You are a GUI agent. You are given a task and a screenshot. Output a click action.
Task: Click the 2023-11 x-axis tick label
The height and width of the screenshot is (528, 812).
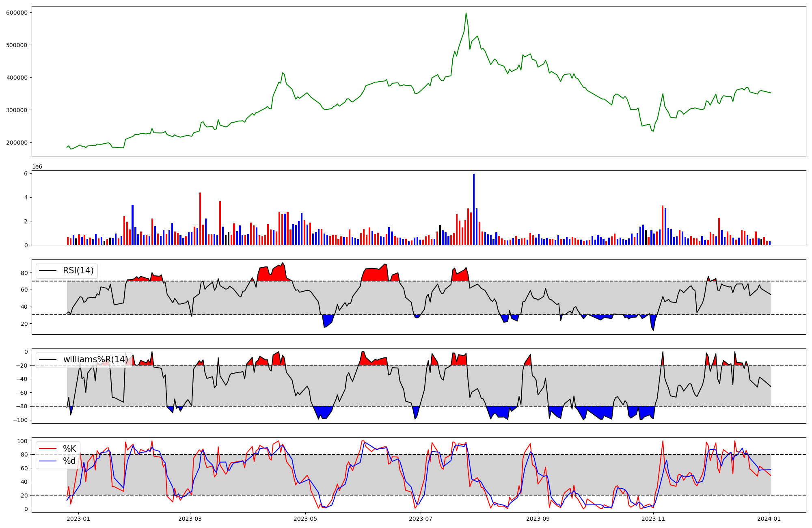[653, 519]
